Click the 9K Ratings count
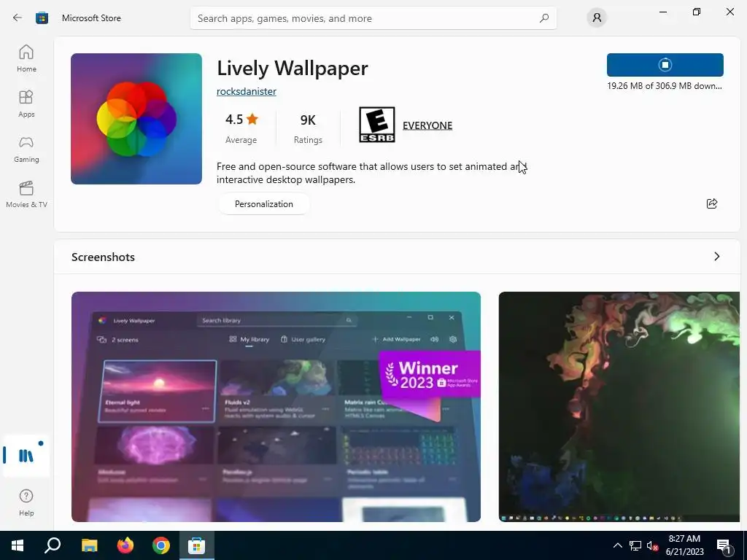This screenshot has height=560, width=747. pos(308,128)
